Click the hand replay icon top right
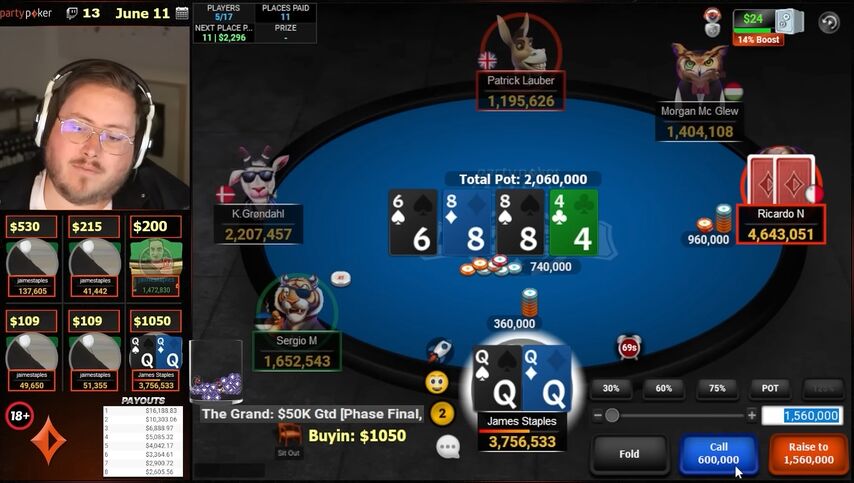The height and width of the screenshot is (483, 854). [829, 23]
